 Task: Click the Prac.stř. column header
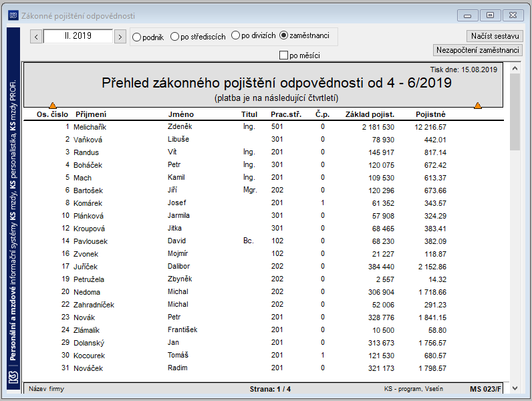[x=286, y=114]
